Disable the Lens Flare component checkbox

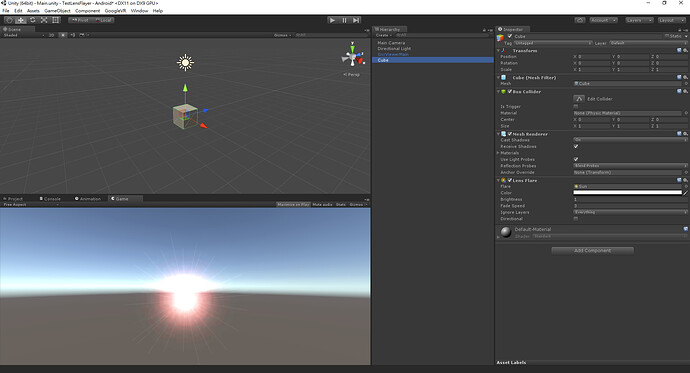(510, 180)
